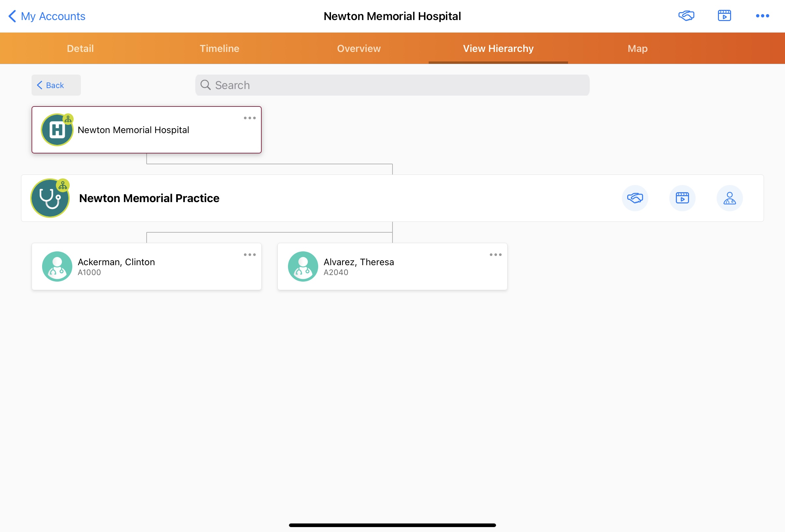Viewport: 785px width, 532px height.
Task: Tap the doctor person icon on Newton Memorial Practice
Action: pyautogui.click(x=729, y=198)
